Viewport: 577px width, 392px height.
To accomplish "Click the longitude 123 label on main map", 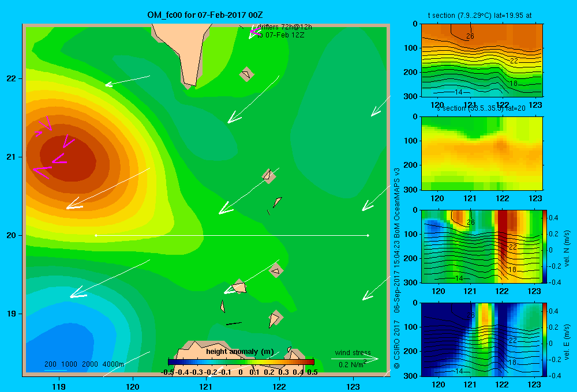I will tap(353, 386).
